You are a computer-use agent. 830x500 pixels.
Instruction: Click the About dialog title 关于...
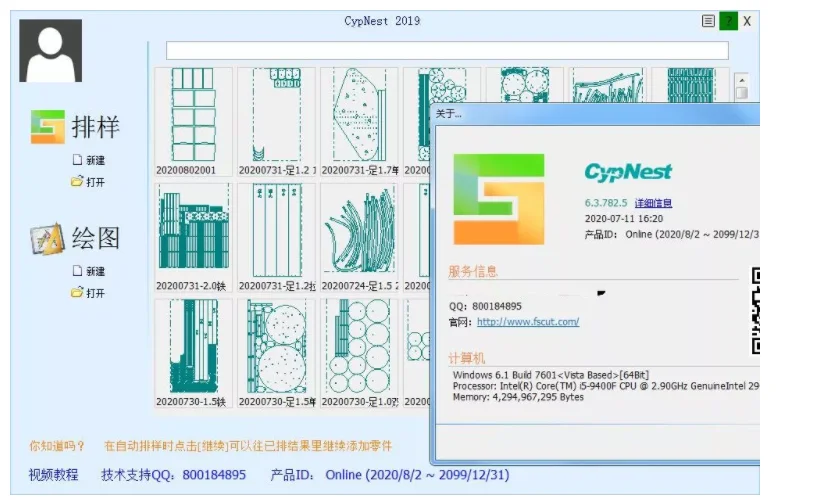pyautogui.click(x=448, y=114)
